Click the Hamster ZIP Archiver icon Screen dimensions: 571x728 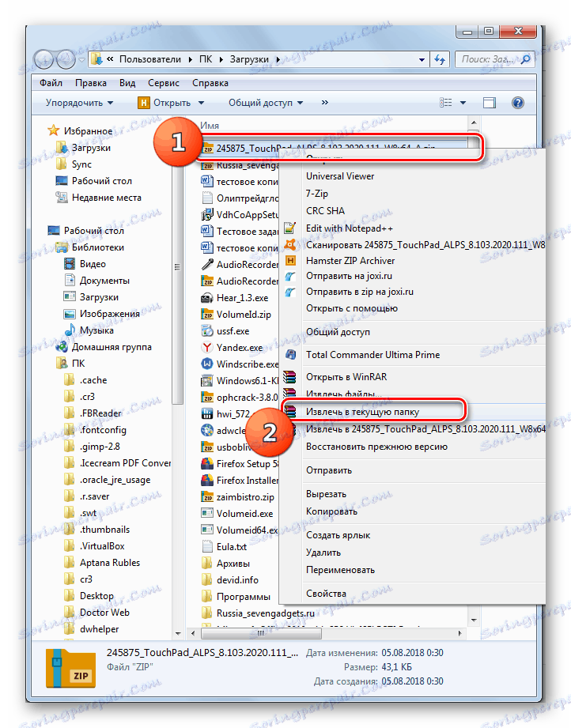click(290, 261)
